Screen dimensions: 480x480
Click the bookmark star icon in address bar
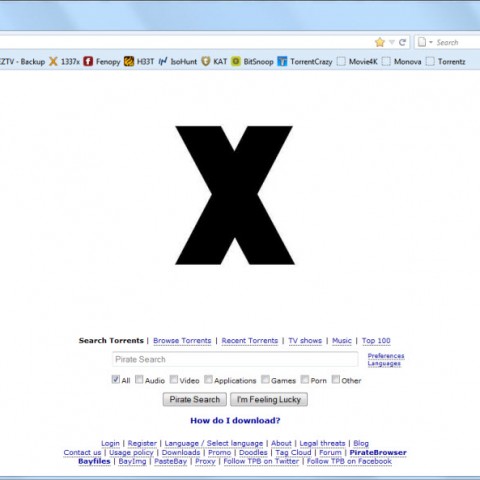(380, 42)
